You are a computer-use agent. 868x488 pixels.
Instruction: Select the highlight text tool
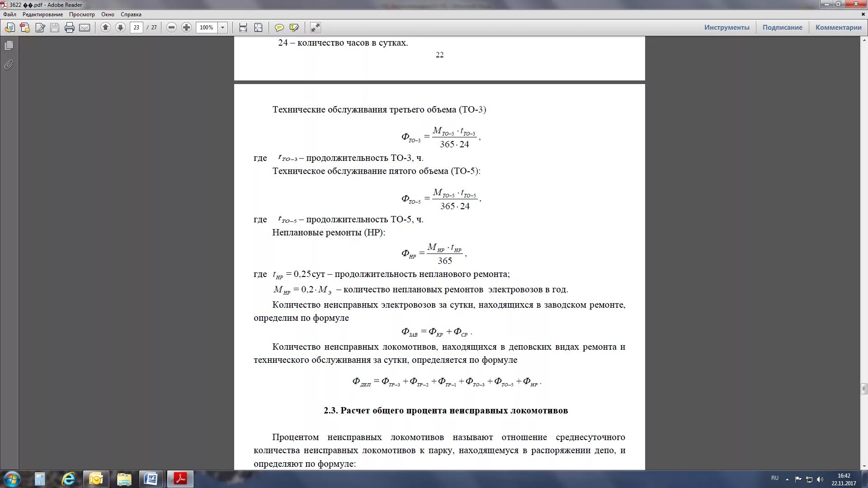[x=294, y=28]
